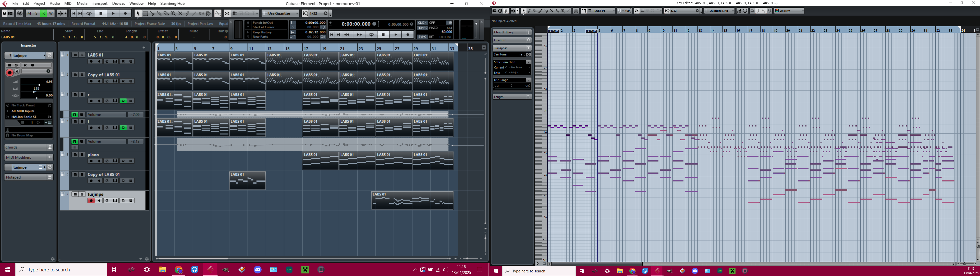980x276 pixels.
Task: Click the Constrain Delay Compensation clock icon
Action: [x=20, y=13]
